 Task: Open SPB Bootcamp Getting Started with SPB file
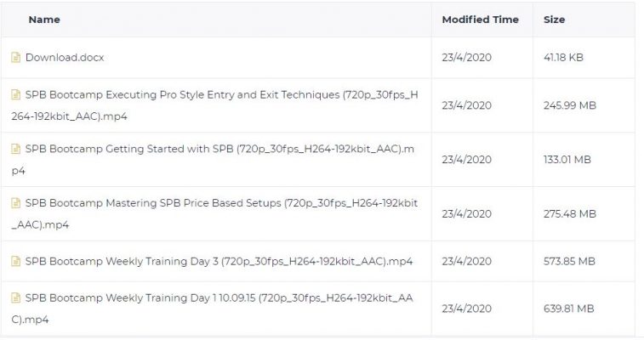[x=213, y=160]
